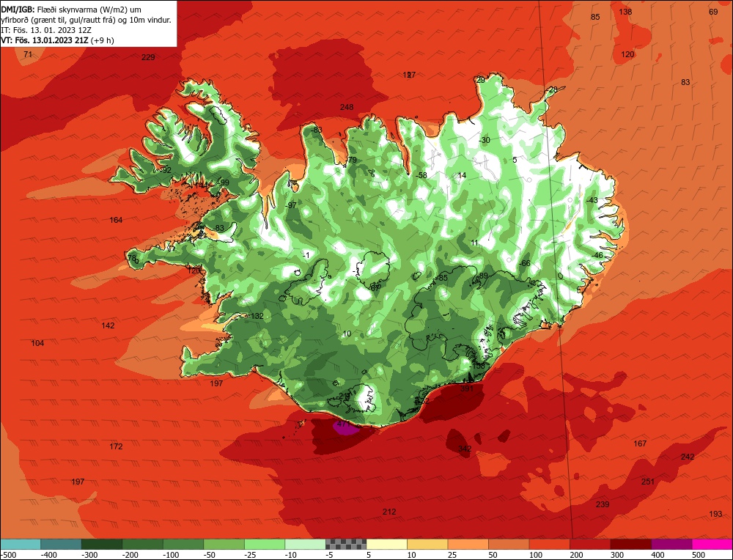The image size is (733, 560).
Task: Click the legend swatch between -500 and -400
Action: coord(20,544)
